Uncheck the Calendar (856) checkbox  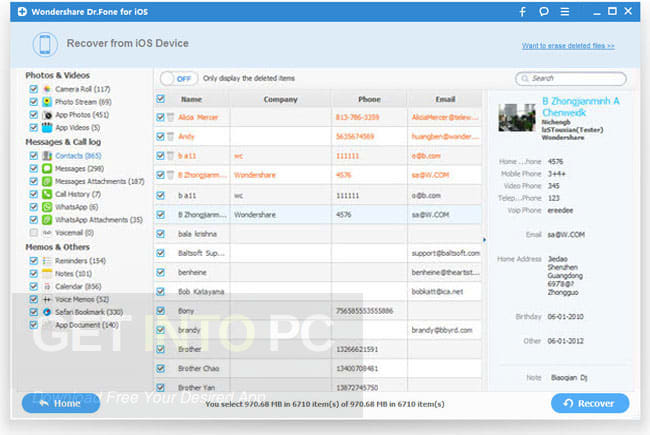pos(34,286)
